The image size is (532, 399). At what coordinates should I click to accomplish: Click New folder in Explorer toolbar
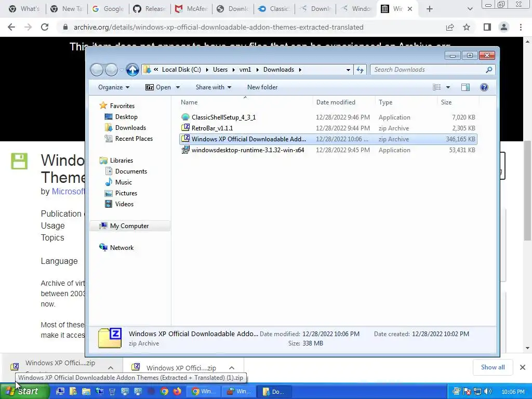click(x=262, y=87)
